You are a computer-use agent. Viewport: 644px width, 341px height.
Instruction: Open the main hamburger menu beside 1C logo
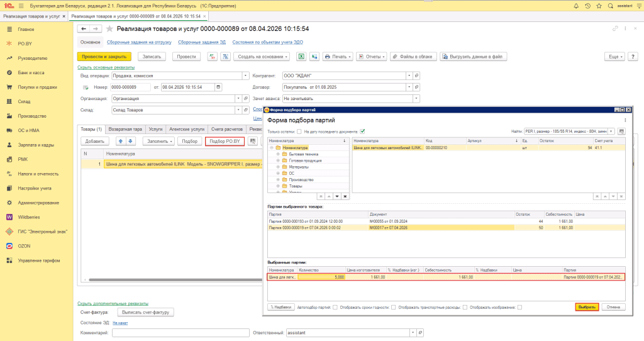[x=21, y=6]
